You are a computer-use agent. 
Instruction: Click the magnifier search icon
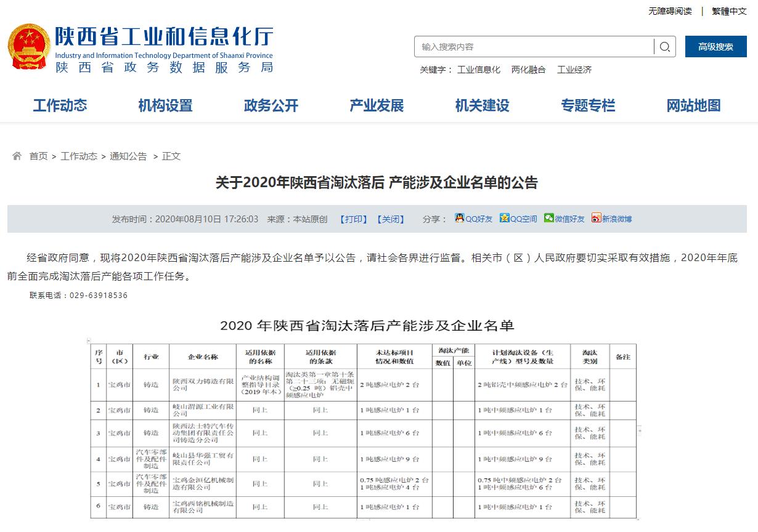point(664,47)
